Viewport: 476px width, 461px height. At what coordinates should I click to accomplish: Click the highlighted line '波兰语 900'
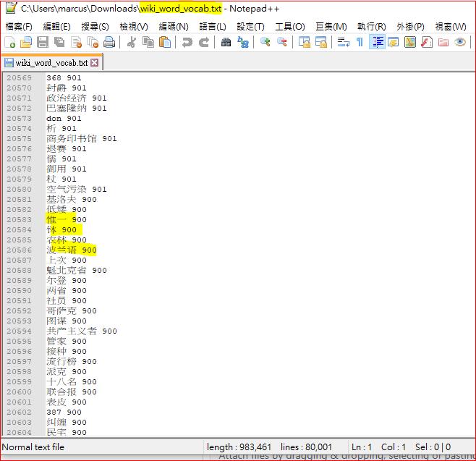click(72, 250)
